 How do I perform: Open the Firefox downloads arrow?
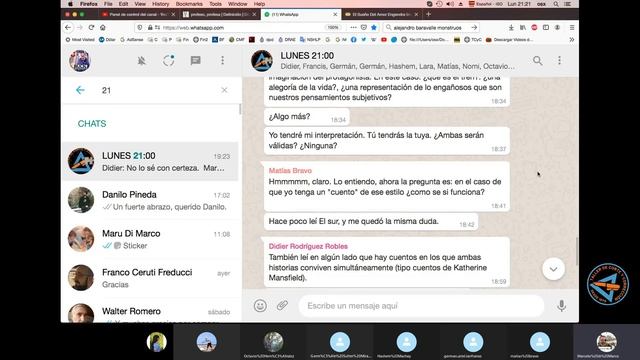[511, 27]
